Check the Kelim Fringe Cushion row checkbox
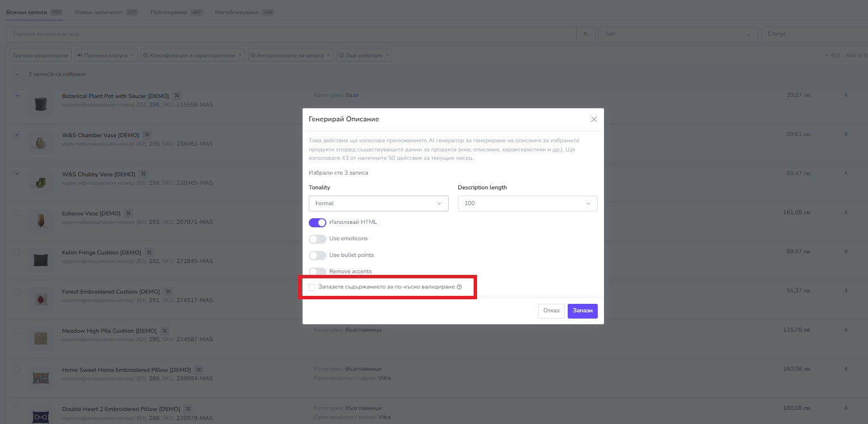This screenshot has height=424, width=868. 16,252
